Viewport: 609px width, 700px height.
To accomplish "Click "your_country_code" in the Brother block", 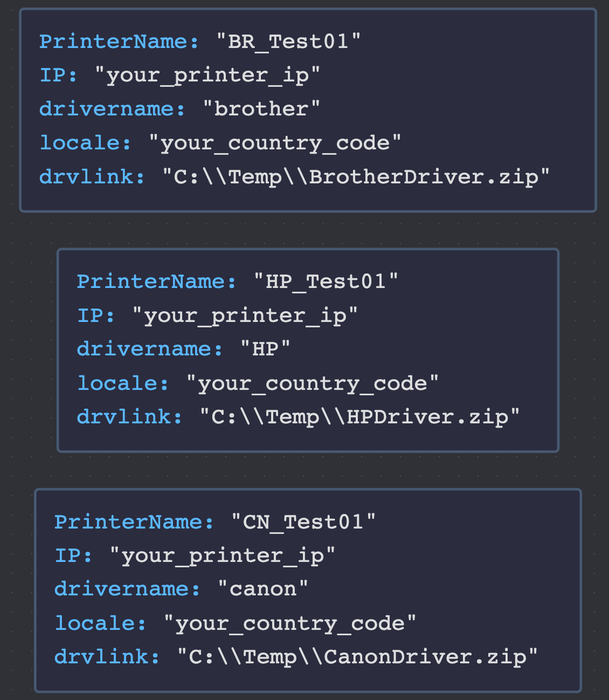I will tap(275, 143).
